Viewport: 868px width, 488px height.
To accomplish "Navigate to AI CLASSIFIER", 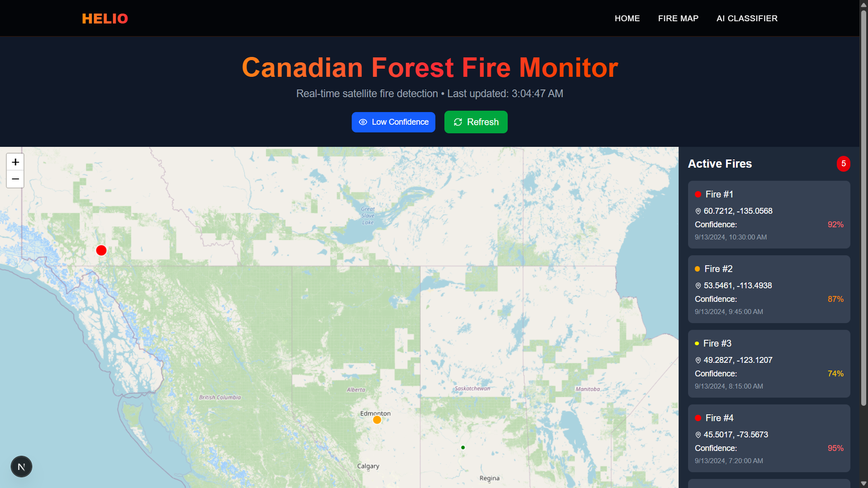I will pos(747,19).
